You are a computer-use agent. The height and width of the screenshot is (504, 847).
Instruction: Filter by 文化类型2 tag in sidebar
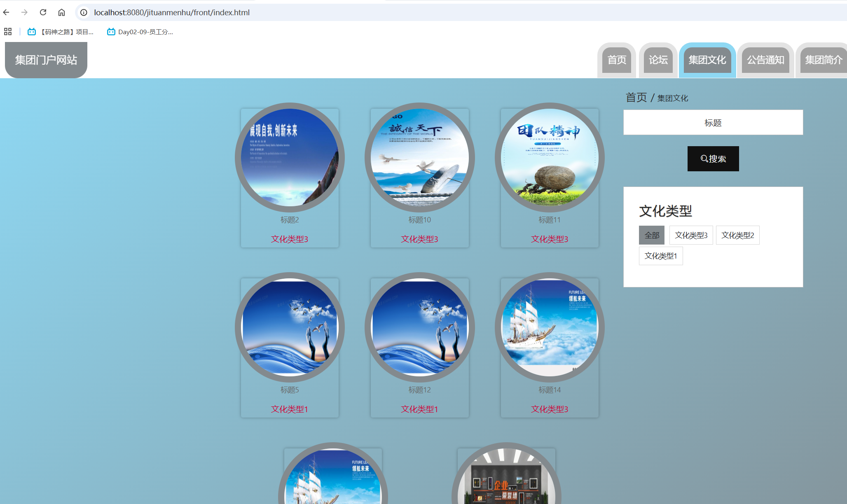tap(737, 235)
